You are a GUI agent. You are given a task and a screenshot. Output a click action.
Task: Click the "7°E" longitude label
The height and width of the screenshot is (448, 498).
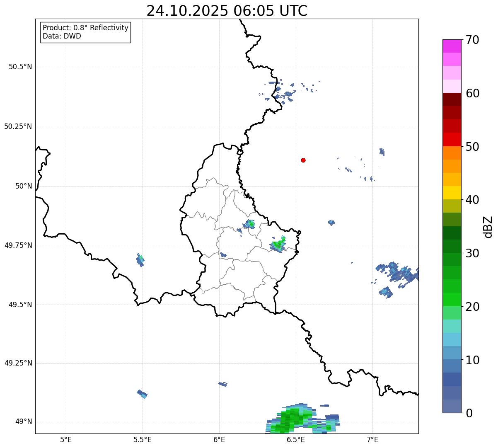(x=372, y=439)
